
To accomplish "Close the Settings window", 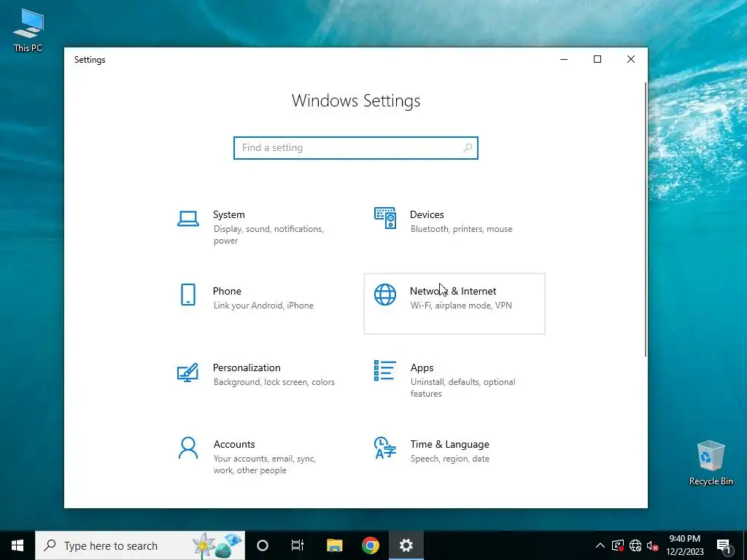I will click(x=631, y=59).
